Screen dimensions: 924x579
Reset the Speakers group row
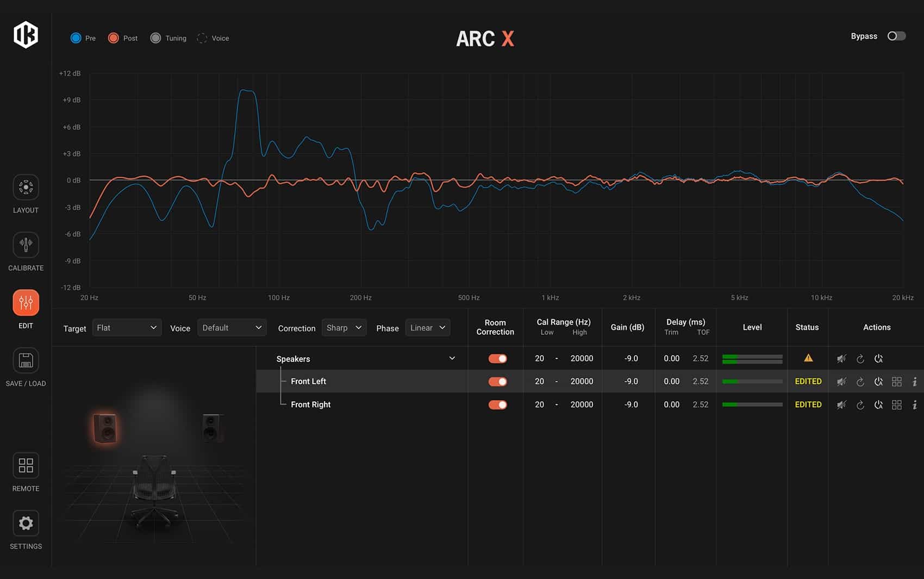(x=860, y=359)
